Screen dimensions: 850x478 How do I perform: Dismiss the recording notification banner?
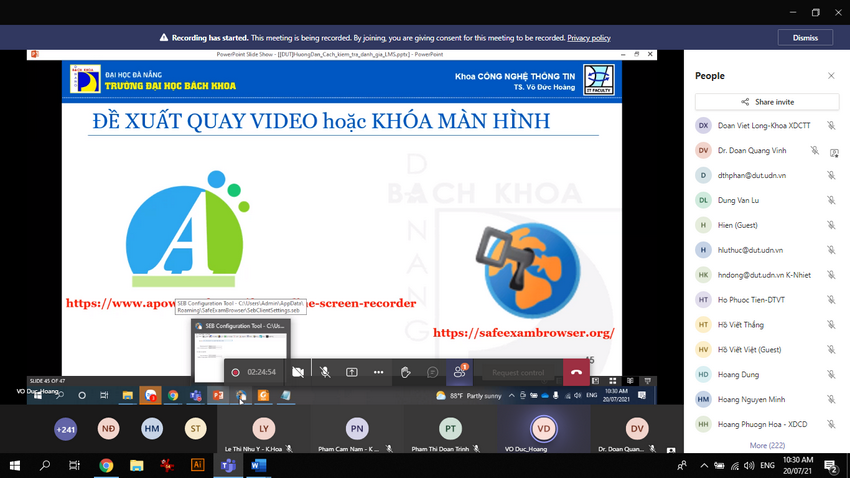pos(805,38)
